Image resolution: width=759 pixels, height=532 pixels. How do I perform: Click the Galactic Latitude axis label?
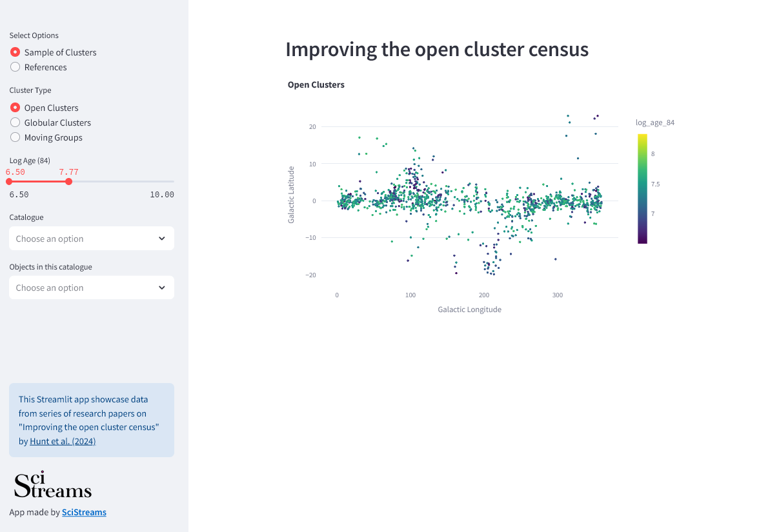coord(291,195)
